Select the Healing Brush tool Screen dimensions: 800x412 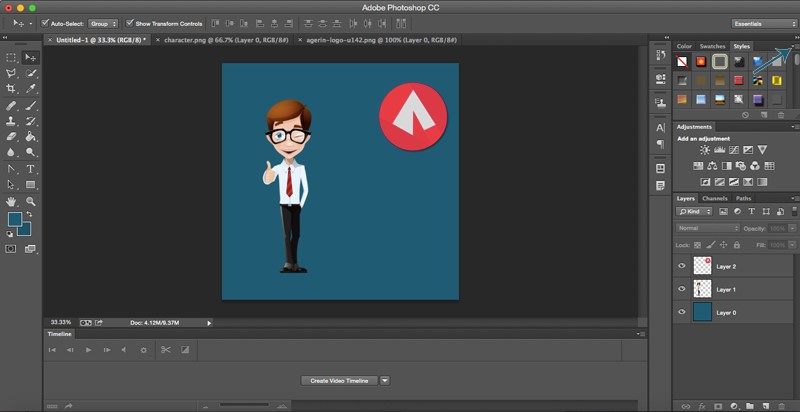click(x=11, y=106)
